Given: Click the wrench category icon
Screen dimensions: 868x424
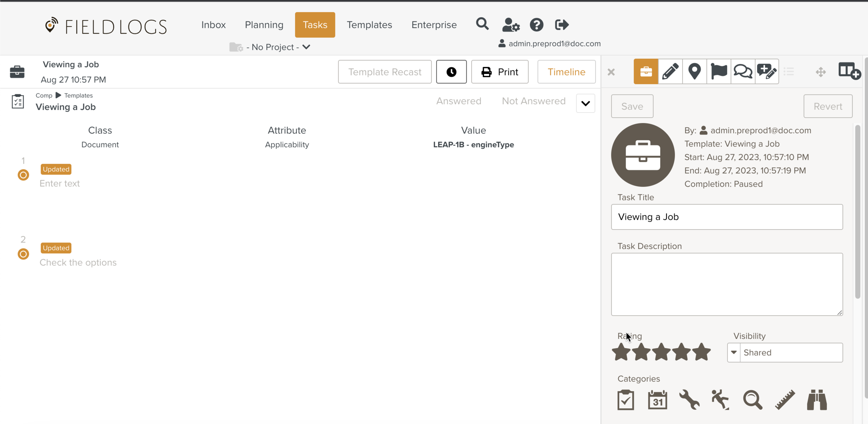Looking at the screenshot, I should pyautogui.click(x=689, y=400).
